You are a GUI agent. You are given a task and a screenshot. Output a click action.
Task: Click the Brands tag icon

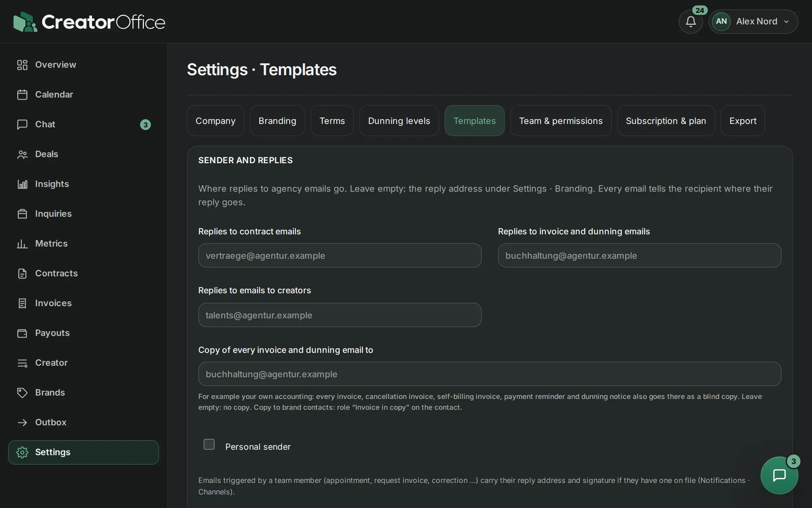point(22,393)
